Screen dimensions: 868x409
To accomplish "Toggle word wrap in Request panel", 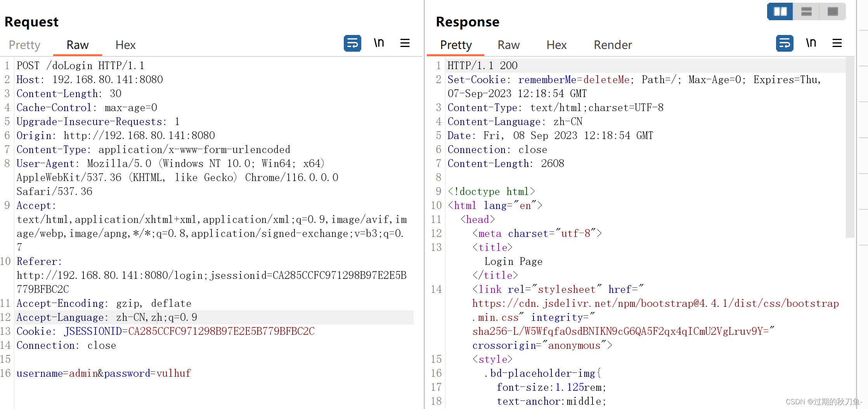I will (352, 44).
